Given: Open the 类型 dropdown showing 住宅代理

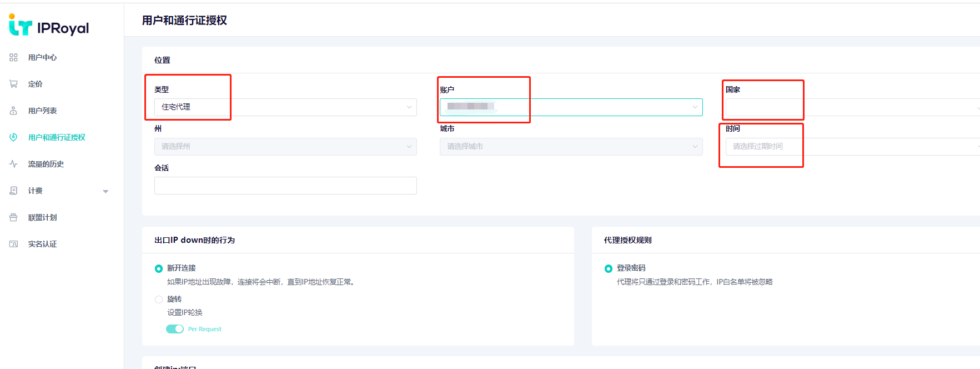Looking at the screenshot, I should coord(285,107).
